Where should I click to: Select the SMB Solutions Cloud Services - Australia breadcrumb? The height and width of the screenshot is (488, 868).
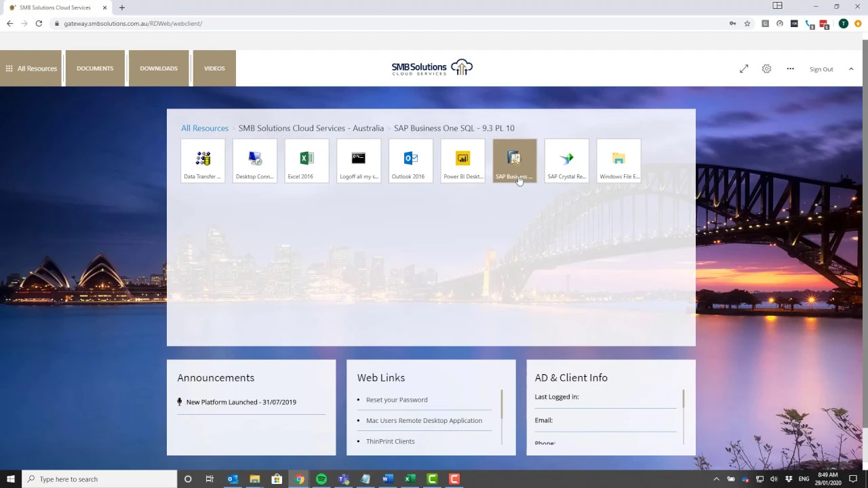[311, 128]
